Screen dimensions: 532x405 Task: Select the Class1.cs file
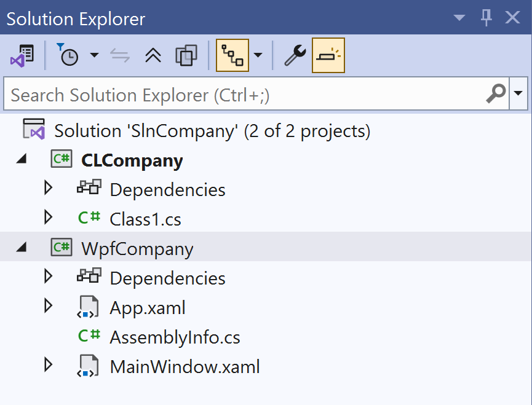tap(145, 219)
